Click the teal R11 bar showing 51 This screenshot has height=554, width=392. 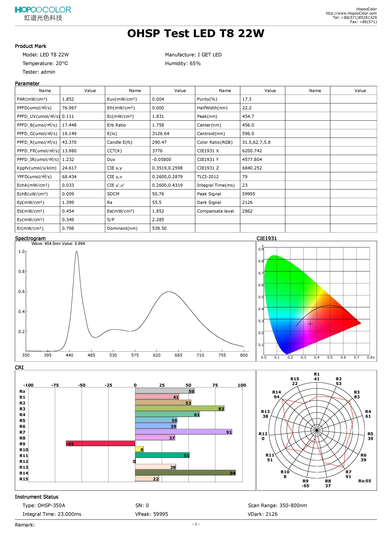pos(162,455)
